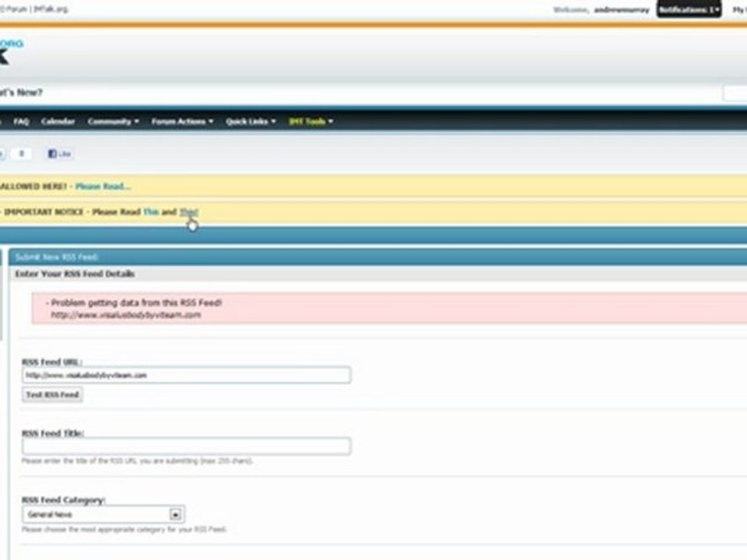Click the 'Problem getting data' error message
This screenshot has height=560, width=747.
(136, 303)
